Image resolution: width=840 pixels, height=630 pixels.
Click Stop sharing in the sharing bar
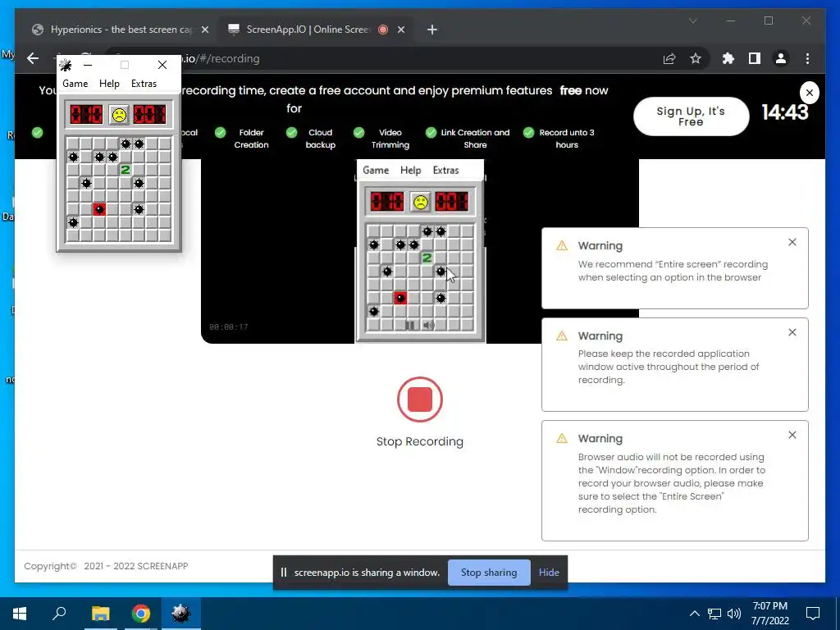[489, 573]
